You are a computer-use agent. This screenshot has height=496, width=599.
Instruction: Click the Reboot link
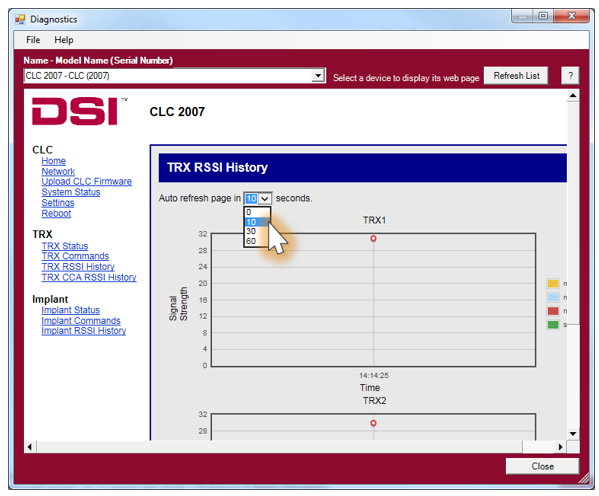coord(56,214)
